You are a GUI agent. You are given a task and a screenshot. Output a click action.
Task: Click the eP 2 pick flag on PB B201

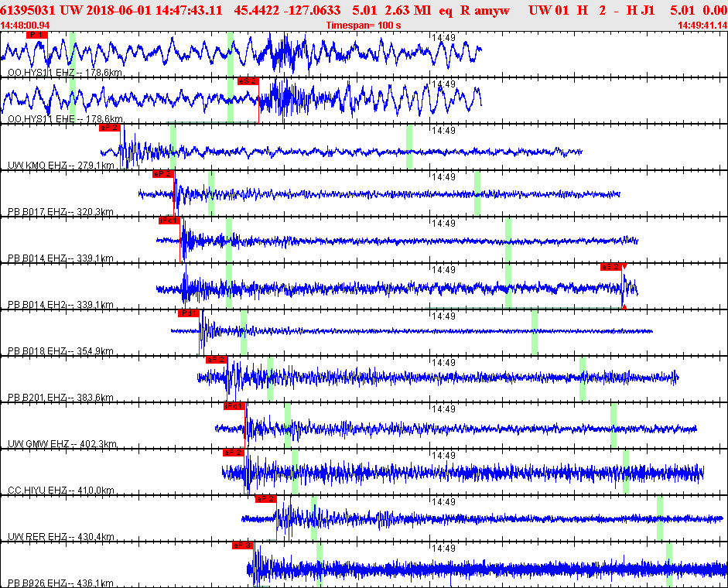217,360
